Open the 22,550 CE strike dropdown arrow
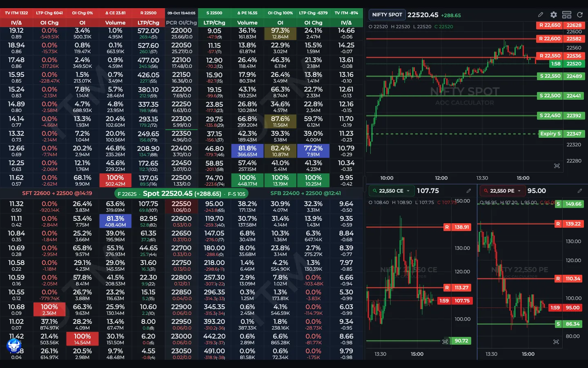 pos(408,191)
